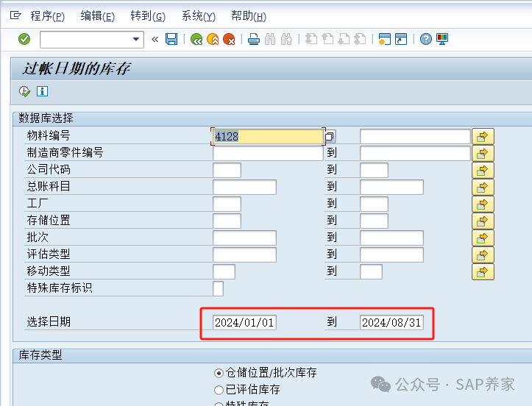Click the 物料编号 field containing 4128
This screenshot has width=532, height=406.
coord(268,136)
